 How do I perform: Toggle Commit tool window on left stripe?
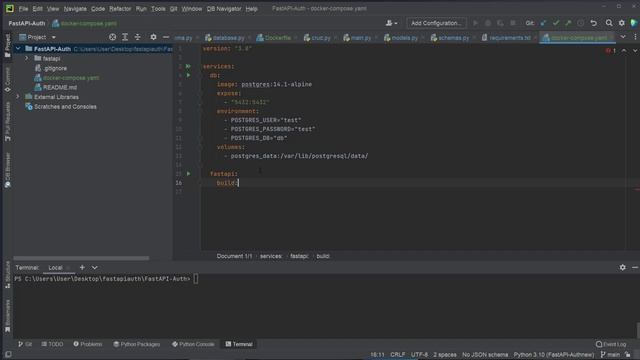click(x=7, y=80)
